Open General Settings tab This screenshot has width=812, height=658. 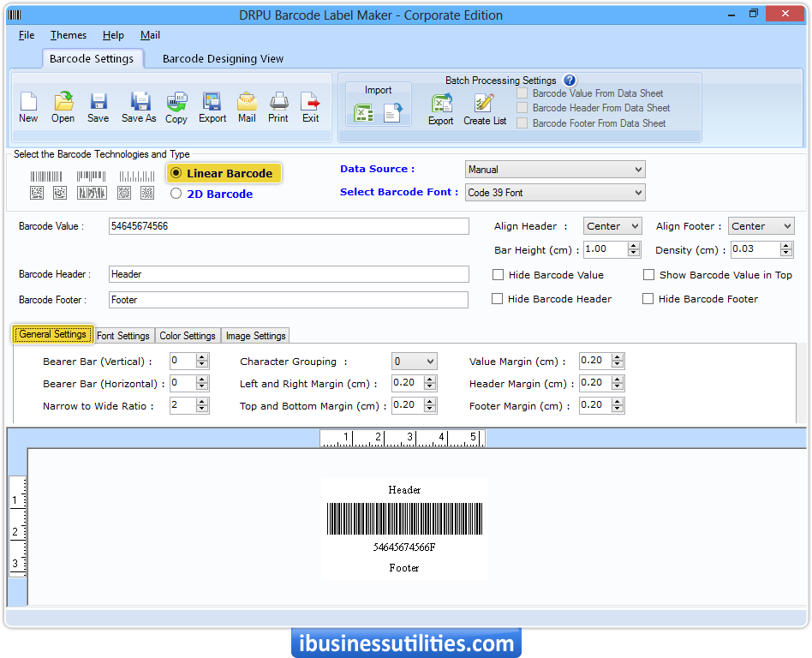tap(53, 334)
